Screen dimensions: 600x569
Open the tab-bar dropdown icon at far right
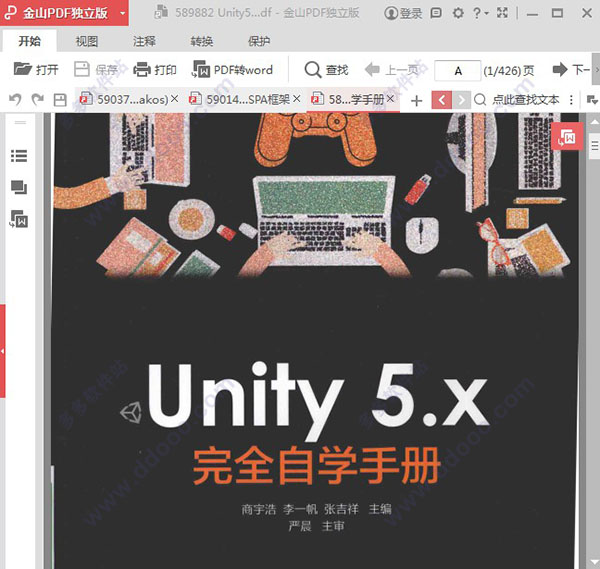point(592,100)
